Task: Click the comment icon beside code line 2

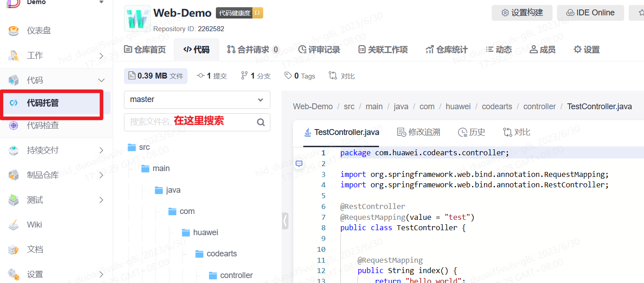Action: (299, 163)
